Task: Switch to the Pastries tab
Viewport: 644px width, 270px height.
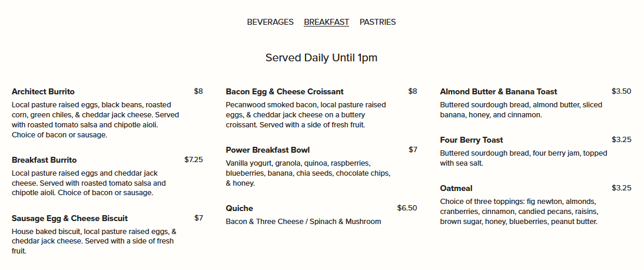Action: tap(377, 22)
